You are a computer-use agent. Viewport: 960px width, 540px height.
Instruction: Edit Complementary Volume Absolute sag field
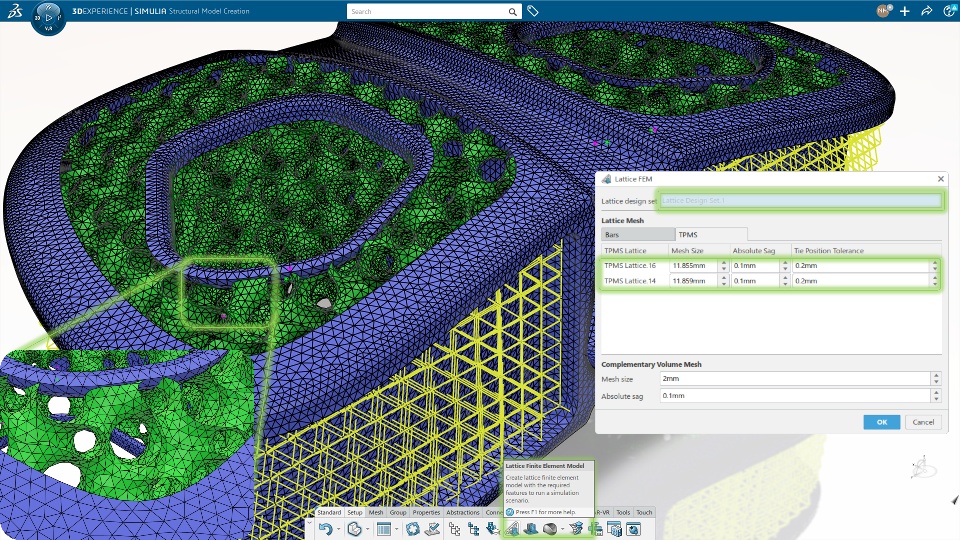795,396
